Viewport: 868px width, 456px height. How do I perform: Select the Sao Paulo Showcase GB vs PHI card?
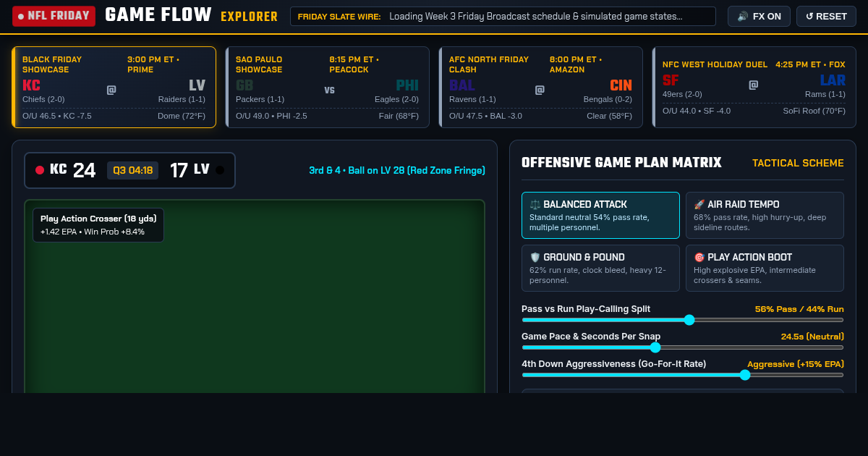tap(327, 87)
